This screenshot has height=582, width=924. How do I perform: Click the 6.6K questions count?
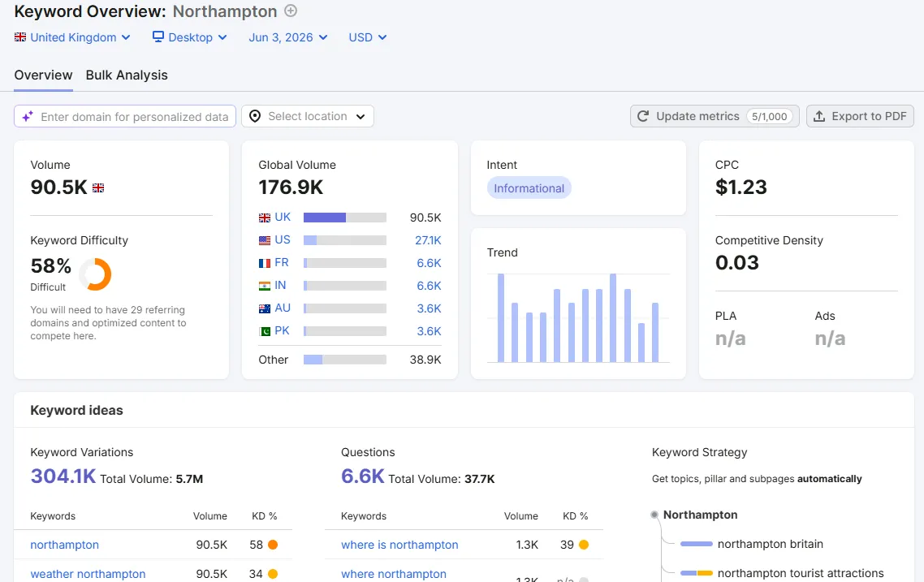[362, 476]
